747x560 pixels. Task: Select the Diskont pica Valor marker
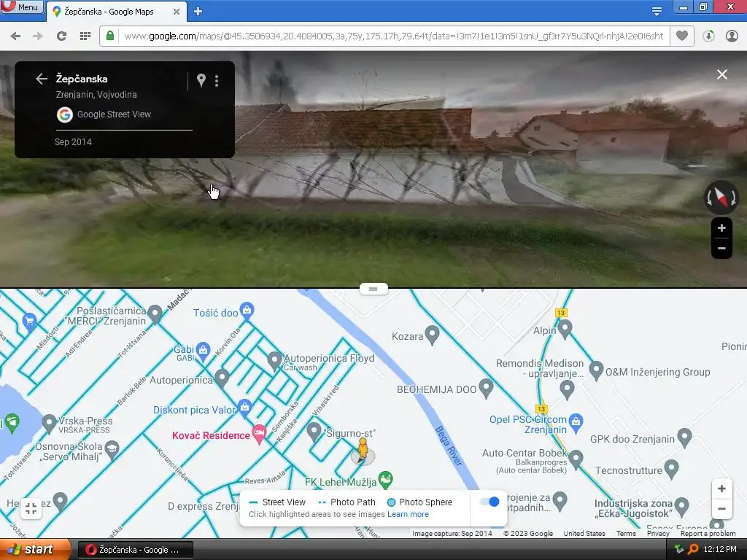coord(245,408)
